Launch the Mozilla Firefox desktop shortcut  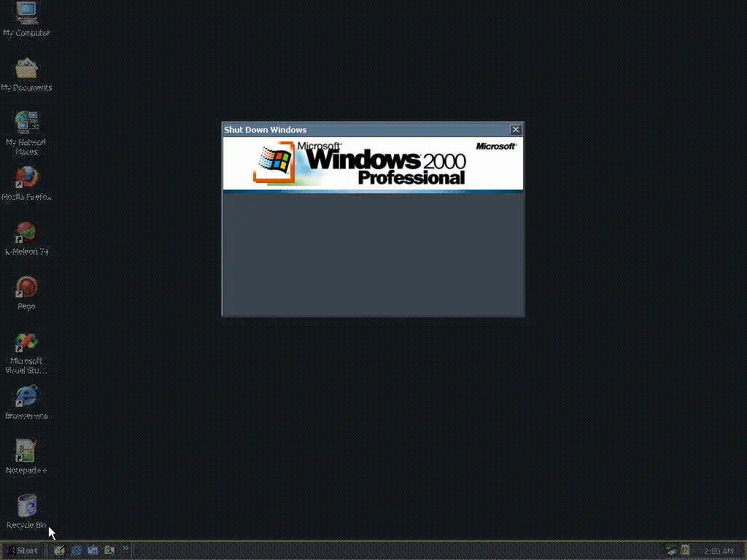click(26, 183)
